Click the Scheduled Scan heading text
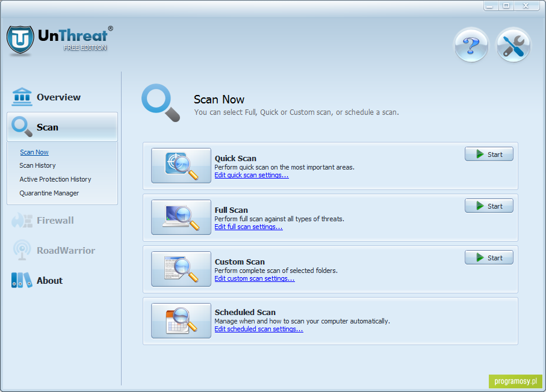The width and height of the screenshot is (546, 392). [245, 313]
